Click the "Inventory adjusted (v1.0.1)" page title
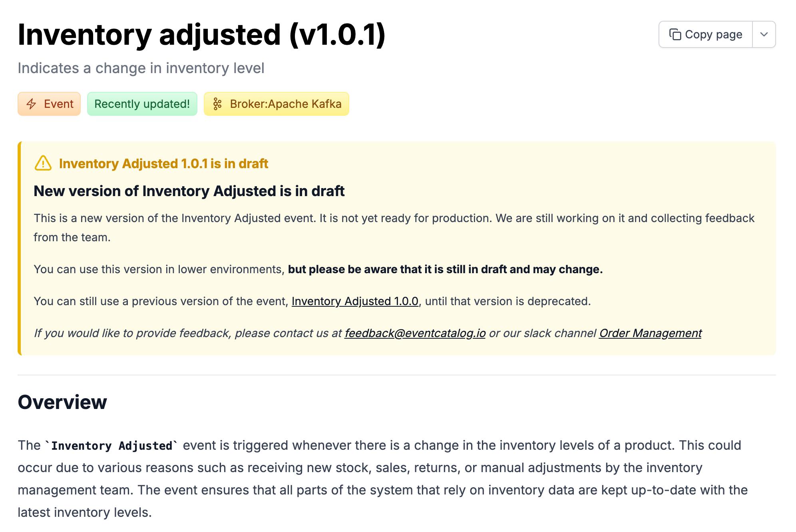This screenshot has height=532, width=796. pyautogui.click(x=201, y=35)
